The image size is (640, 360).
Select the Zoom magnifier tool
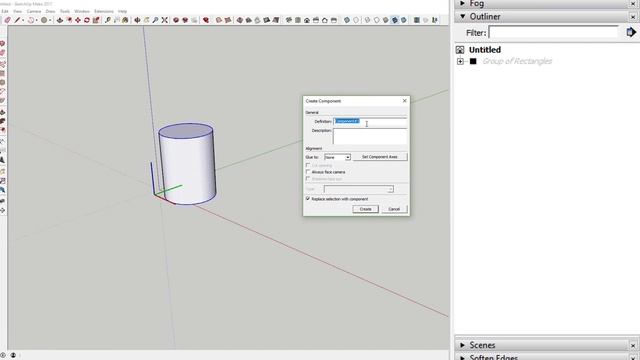155,20
